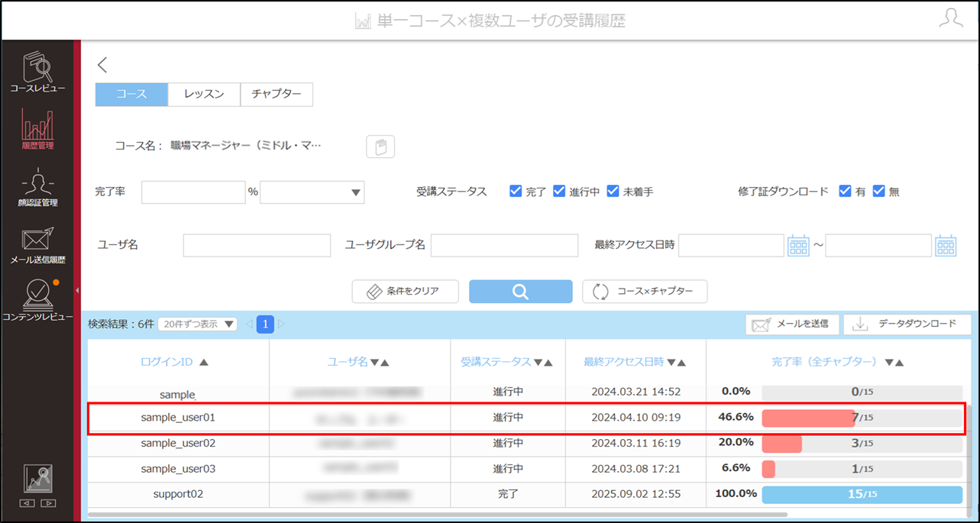This screenshot has height=523, width=980.
Task: Open 履歴管理 in the sidebar
Action: [37, 129]
